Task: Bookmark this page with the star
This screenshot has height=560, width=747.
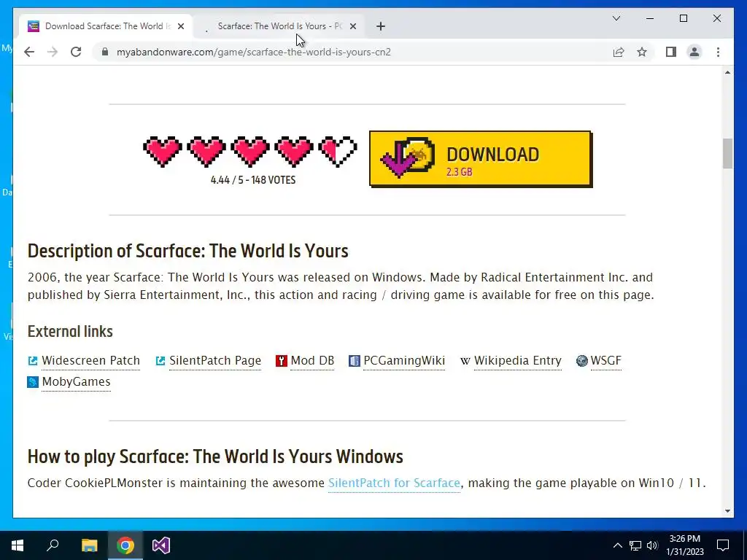Action: click(642, 52)
